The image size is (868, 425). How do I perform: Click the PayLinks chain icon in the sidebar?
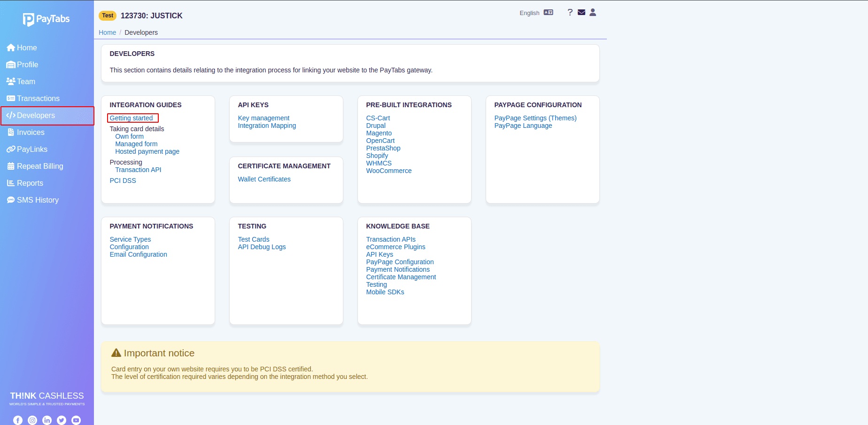click(11, 149)
